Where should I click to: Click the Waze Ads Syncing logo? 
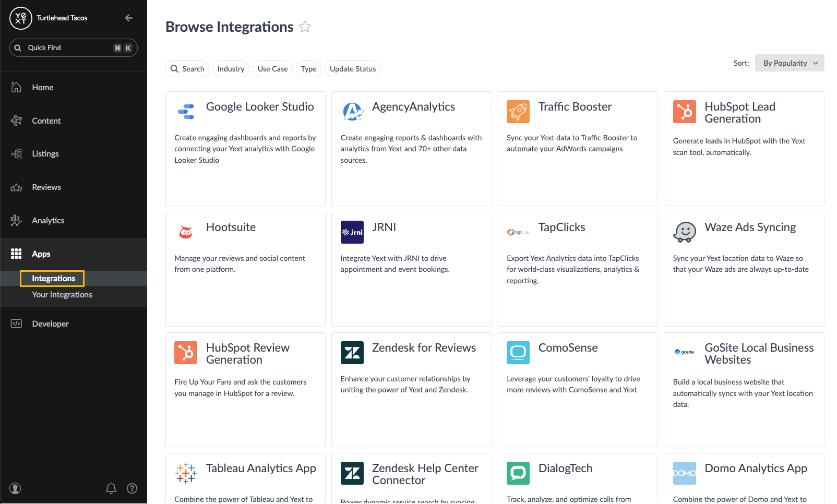pos(685,232)
